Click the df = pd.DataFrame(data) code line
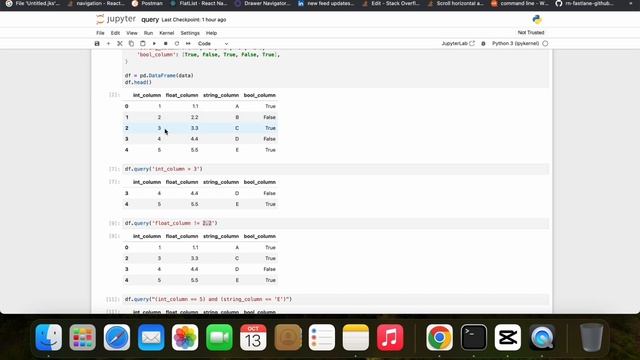640x360 pixels. click(x=159, y=76)
